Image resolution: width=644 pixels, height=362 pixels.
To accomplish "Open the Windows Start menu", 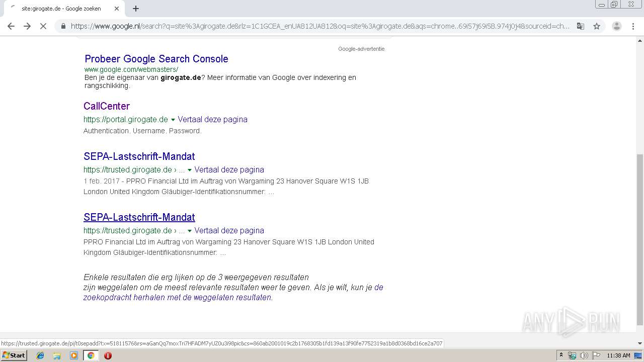I will click(14, 355).
